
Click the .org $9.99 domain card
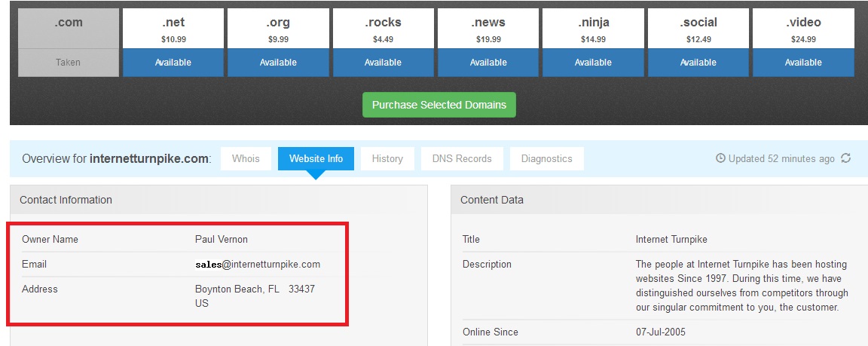pos(278,29)
